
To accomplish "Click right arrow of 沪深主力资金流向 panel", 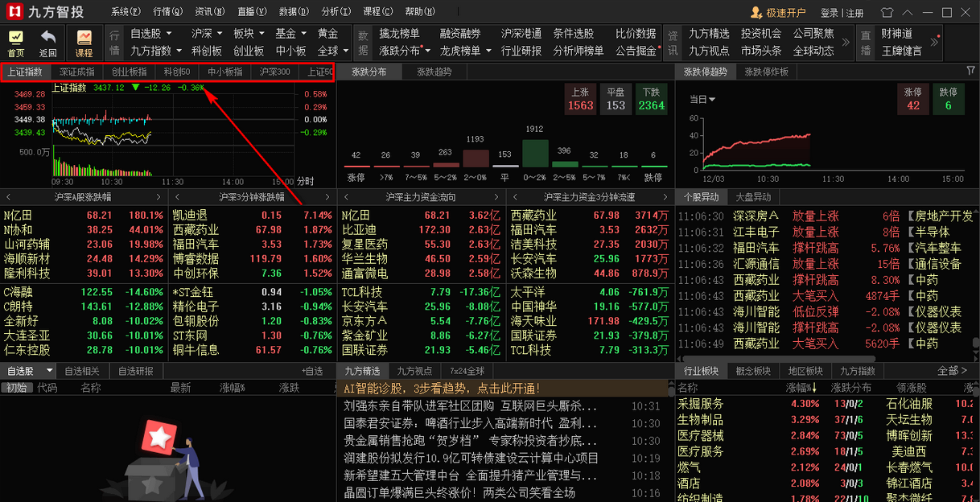I will 497,196.
